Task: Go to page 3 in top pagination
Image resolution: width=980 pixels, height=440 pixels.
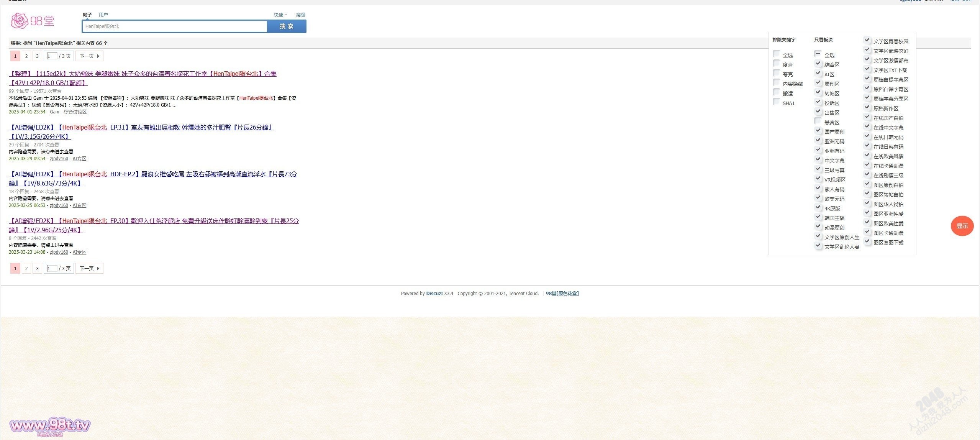Action: point(37,56)
